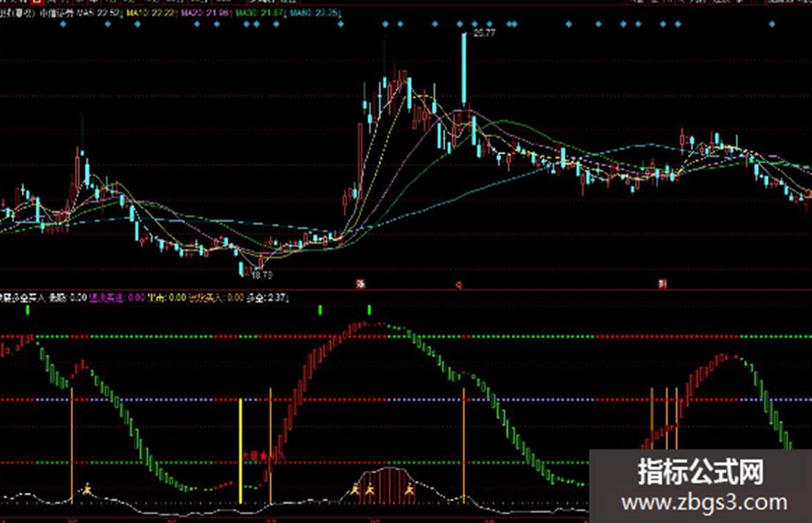Click the running-figure icon beside the first orange line

coord(87,489)
